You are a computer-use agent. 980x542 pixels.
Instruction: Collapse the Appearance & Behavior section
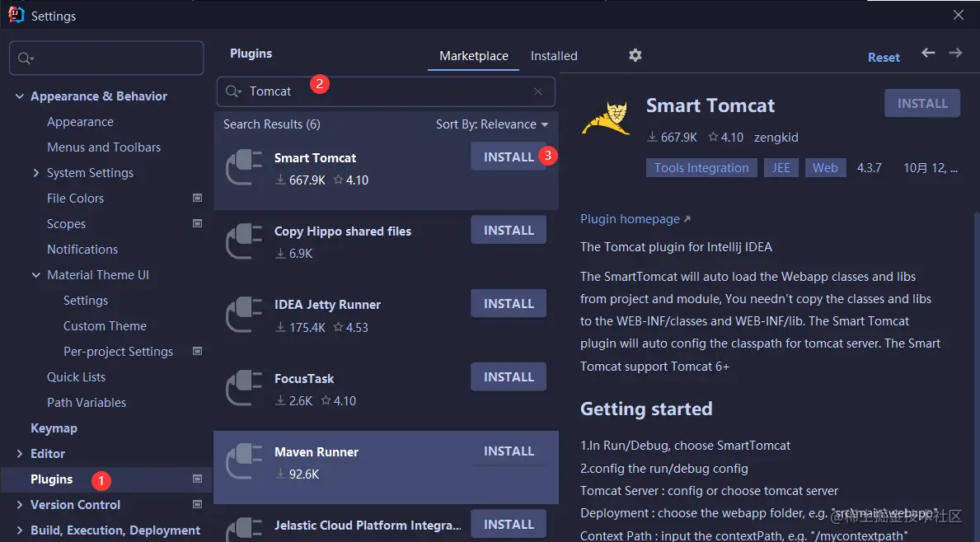point(20,96)
